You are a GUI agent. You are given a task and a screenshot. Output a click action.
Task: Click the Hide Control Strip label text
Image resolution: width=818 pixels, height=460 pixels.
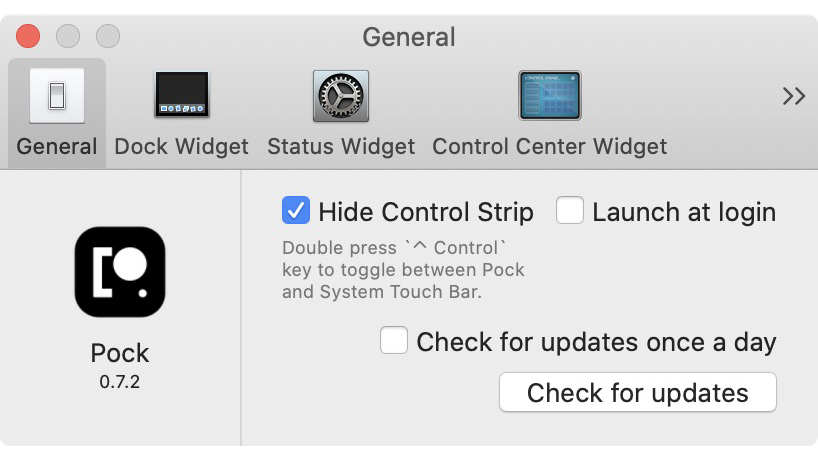pyautogui.click(x=426, y=212)
